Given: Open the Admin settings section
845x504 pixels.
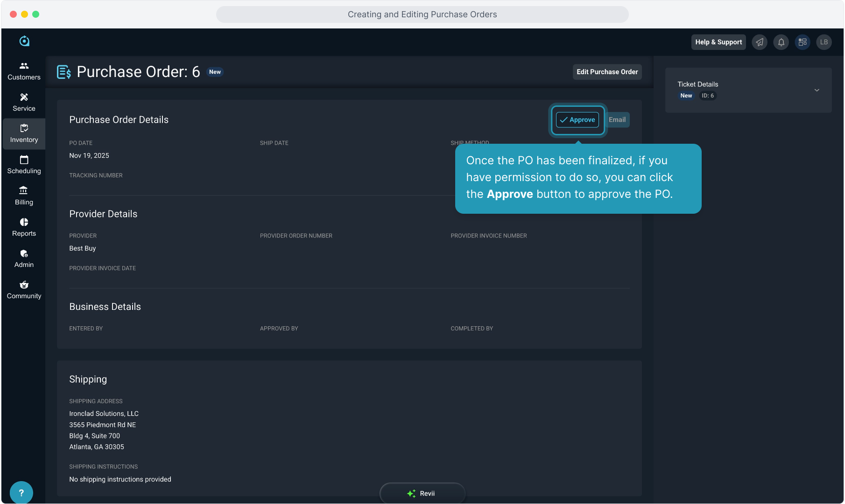Looking at the screenshot, I should pyautogui.click(x=24, y=259).
